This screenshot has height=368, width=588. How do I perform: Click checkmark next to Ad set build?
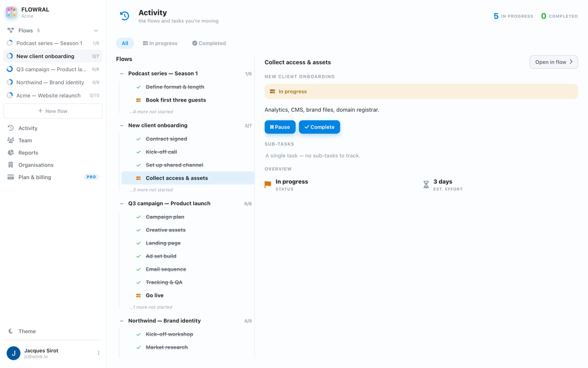pos(139,256)
